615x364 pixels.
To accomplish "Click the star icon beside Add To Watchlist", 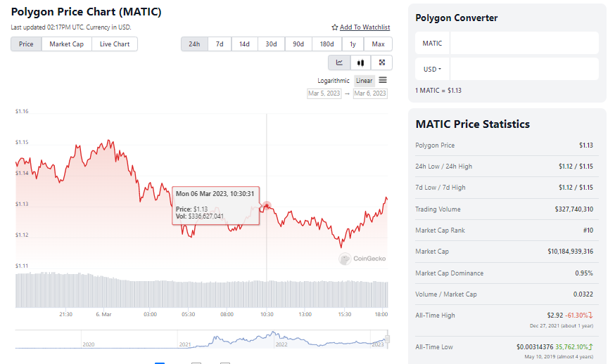I will pos(334,27).
